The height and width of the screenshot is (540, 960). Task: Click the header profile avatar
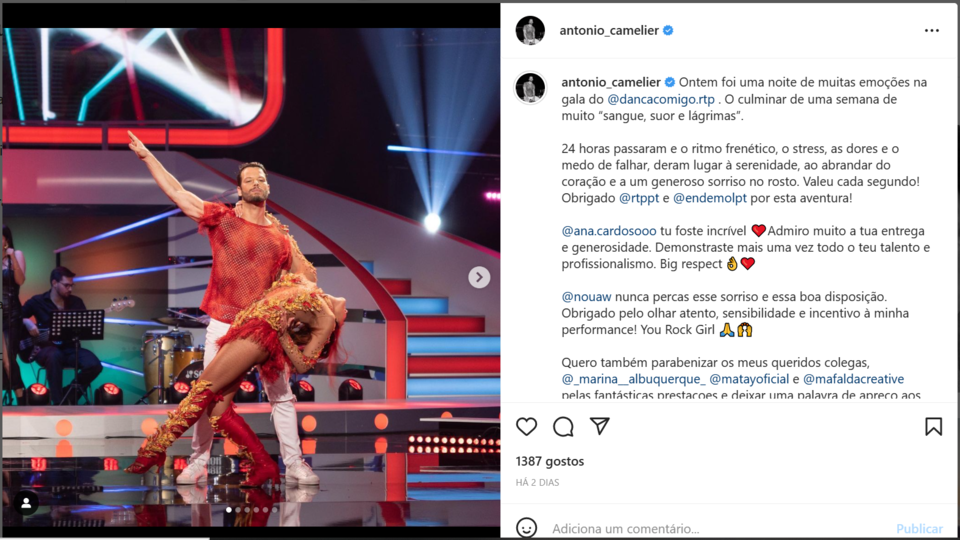click(x=530, y=31)
